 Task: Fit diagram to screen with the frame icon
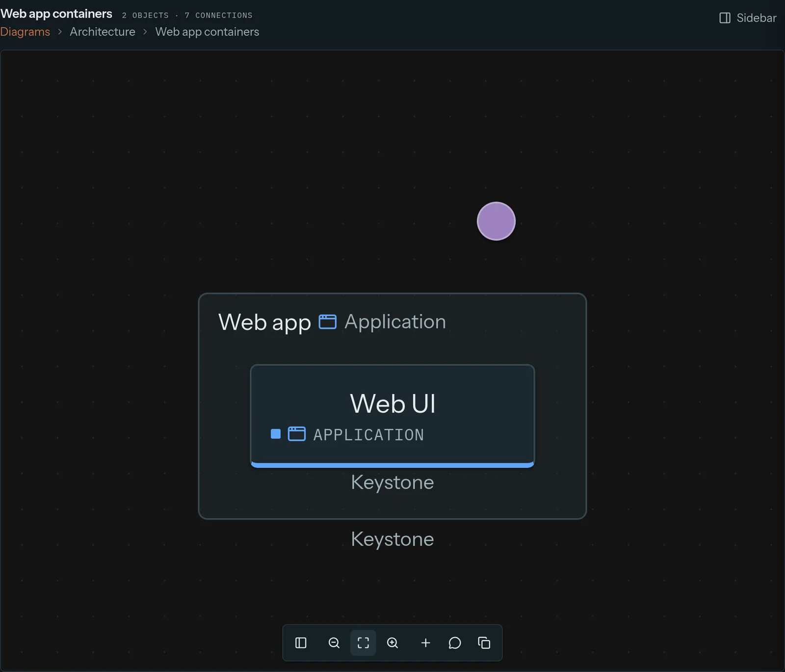click(x=363, y=643)
